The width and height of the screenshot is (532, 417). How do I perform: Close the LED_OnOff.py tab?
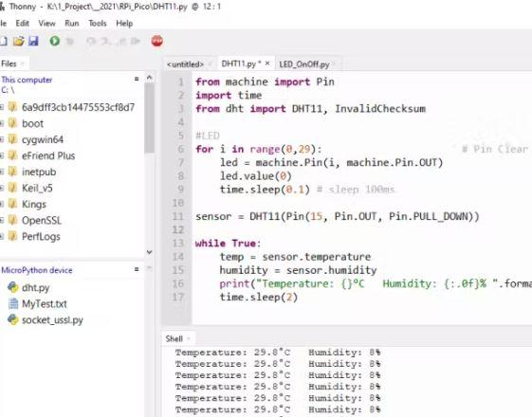[335, 63]
